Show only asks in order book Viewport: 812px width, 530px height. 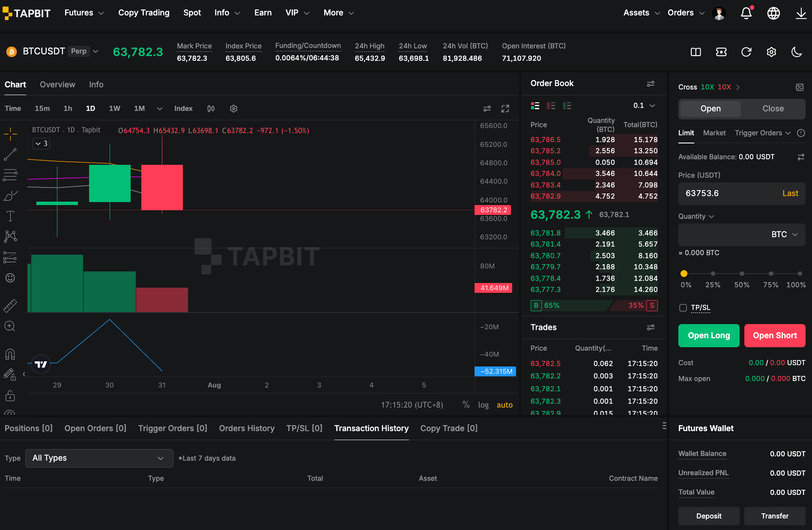pyautogui.click(x=551, y=106)
